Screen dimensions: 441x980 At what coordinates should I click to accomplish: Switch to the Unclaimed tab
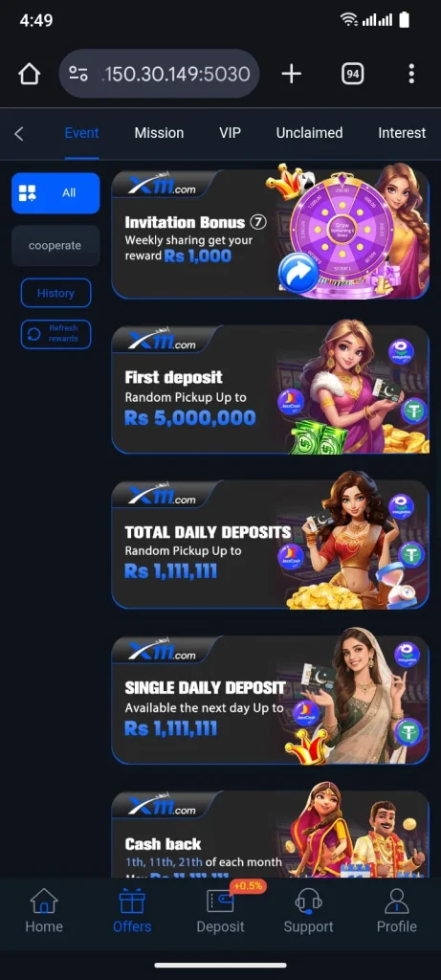click(x=309, y=133)
